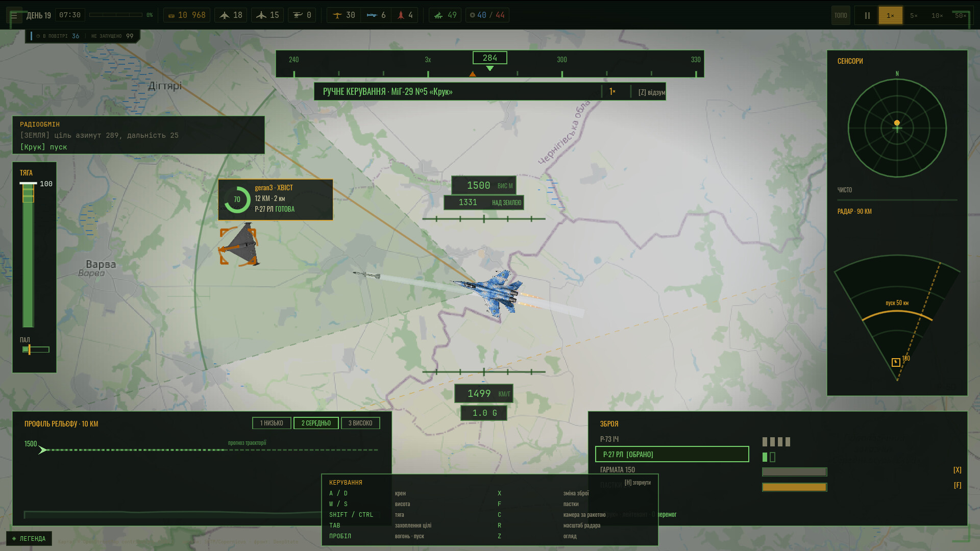Click the cannon ammo bar
The width and height of the screenshot is (980, 551).
794,472
